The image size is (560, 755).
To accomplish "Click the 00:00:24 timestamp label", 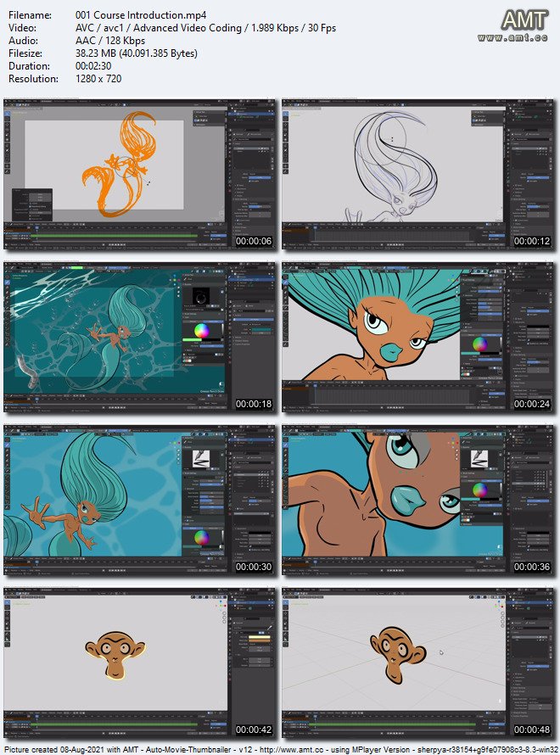I will pyautogui.click(x=532, y=404).
